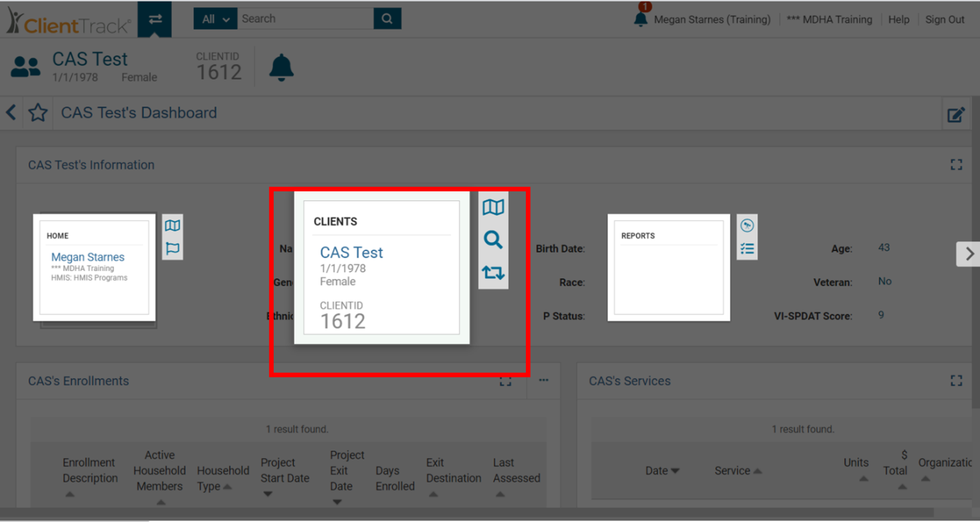Viewport: 980px width, 522px height.
Task: Click the Sign Out link
Action: [x=945, y=20]
